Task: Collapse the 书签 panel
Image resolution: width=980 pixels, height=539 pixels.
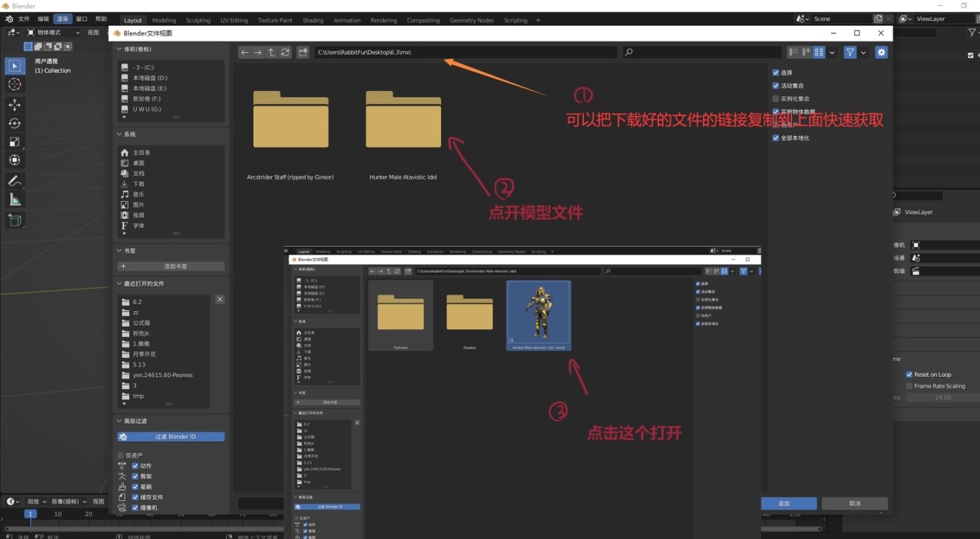Action: click(119, 251)
